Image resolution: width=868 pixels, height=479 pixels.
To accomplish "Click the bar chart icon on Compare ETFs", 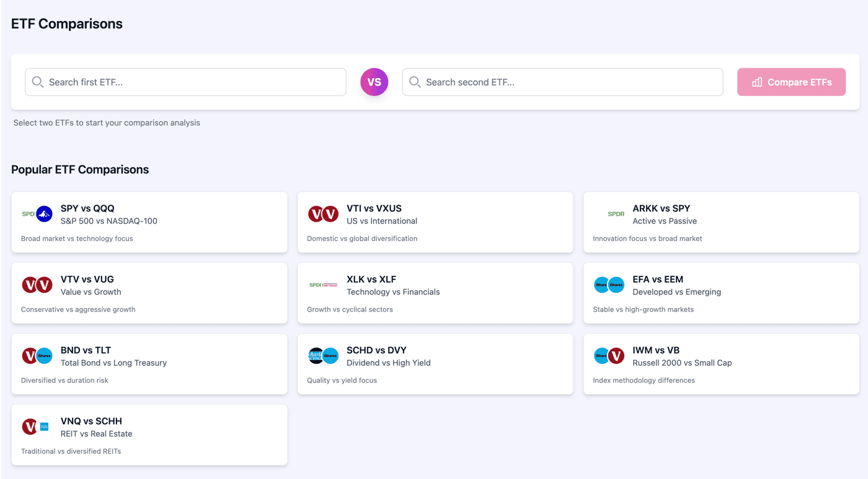I will click(757, 82).
